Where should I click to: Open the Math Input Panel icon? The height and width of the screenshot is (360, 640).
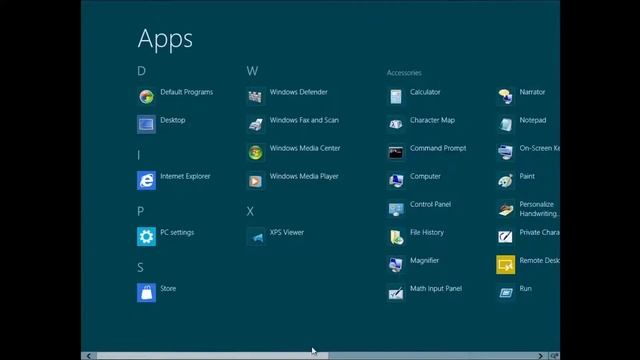click(x=396, y=293)
